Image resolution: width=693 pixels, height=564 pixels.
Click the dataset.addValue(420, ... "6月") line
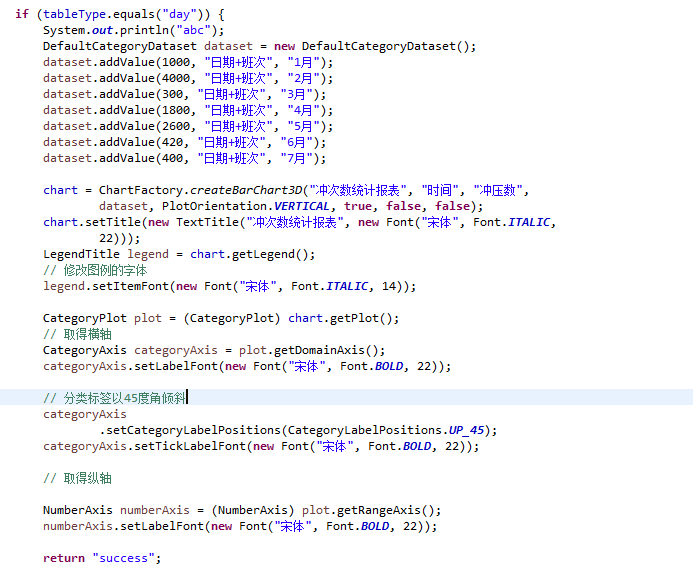coord(184,142)
